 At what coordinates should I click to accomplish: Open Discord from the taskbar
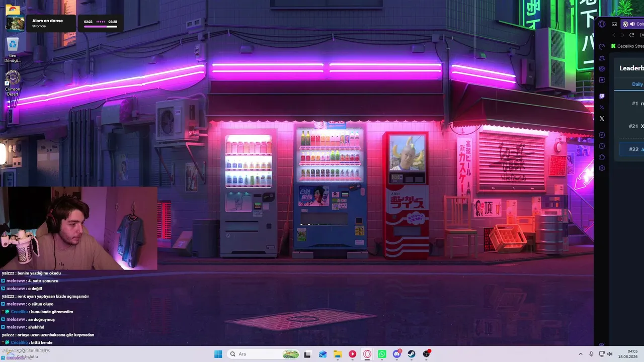coord(397,354)
